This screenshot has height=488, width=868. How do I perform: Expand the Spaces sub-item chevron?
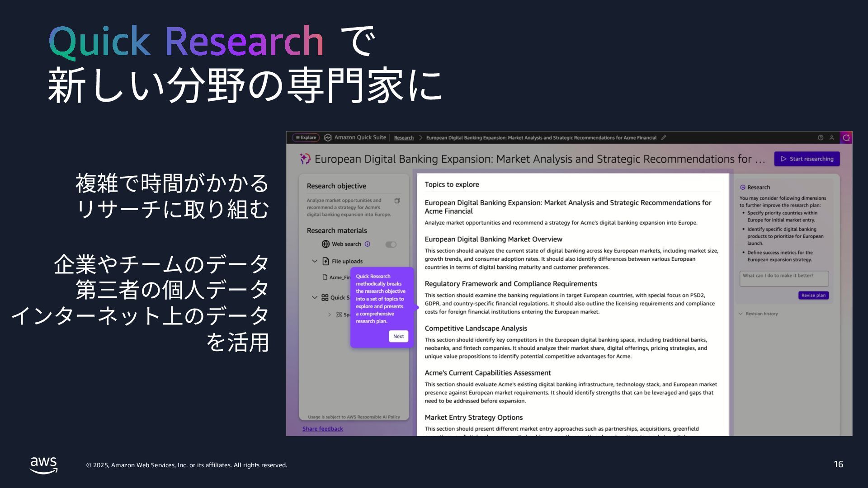click(330, 314)
